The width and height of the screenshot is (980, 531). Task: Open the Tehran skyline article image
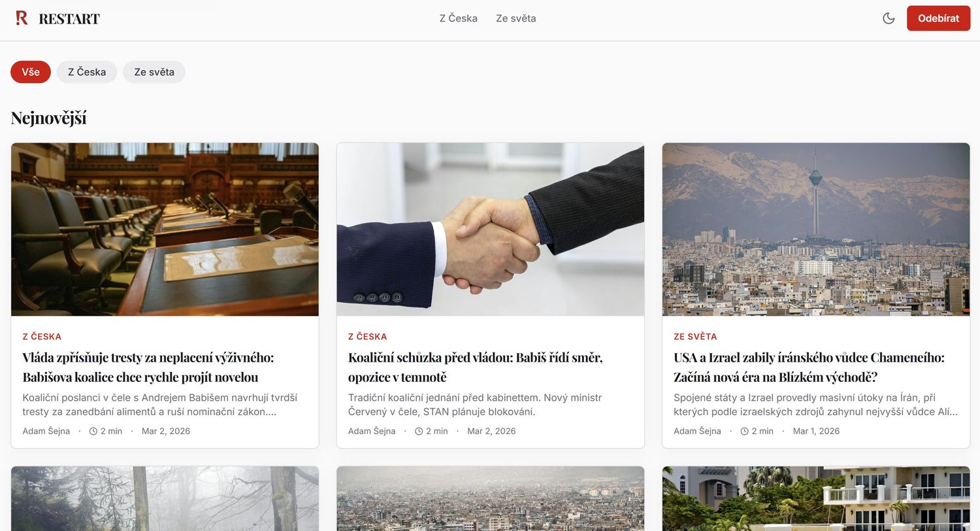pos(815,230)
